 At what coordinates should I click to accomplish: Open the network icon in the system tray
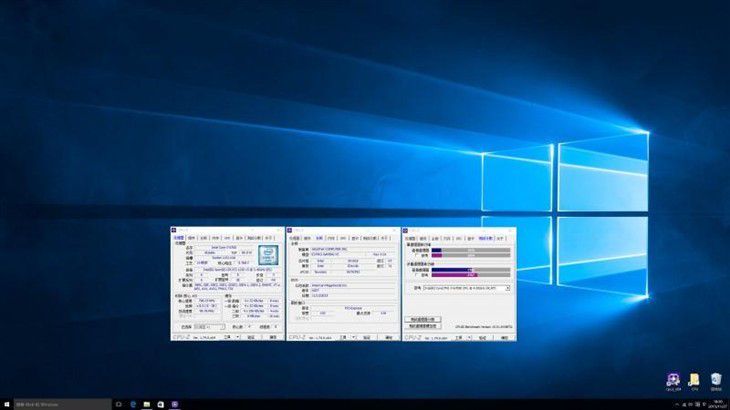[x=684, y=404]
